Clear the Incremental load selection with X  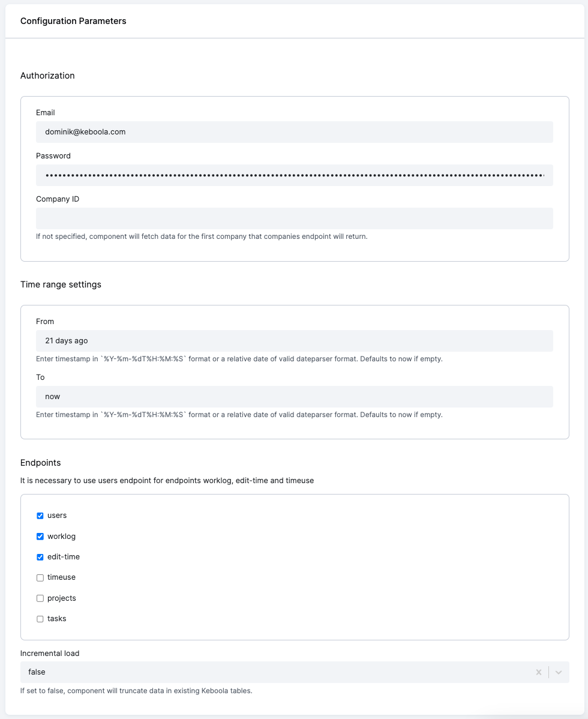[539, 672]
